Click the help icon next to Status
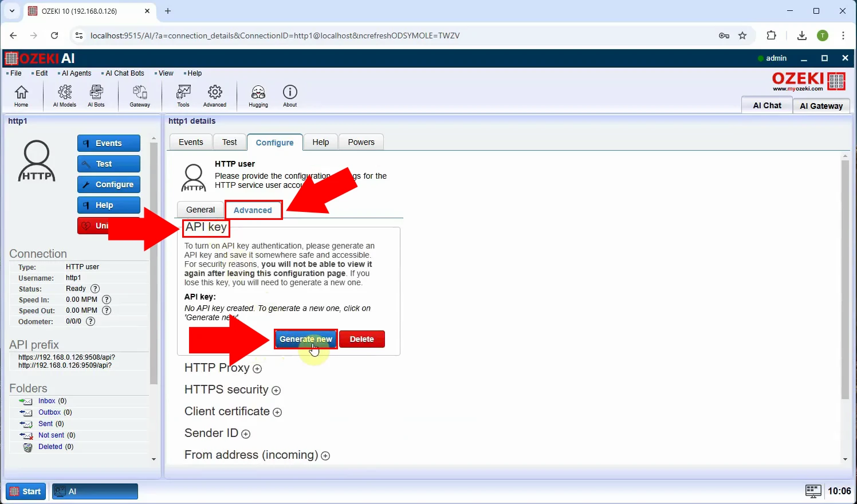The height and width of the screenshot is (504, 857). 96,289
